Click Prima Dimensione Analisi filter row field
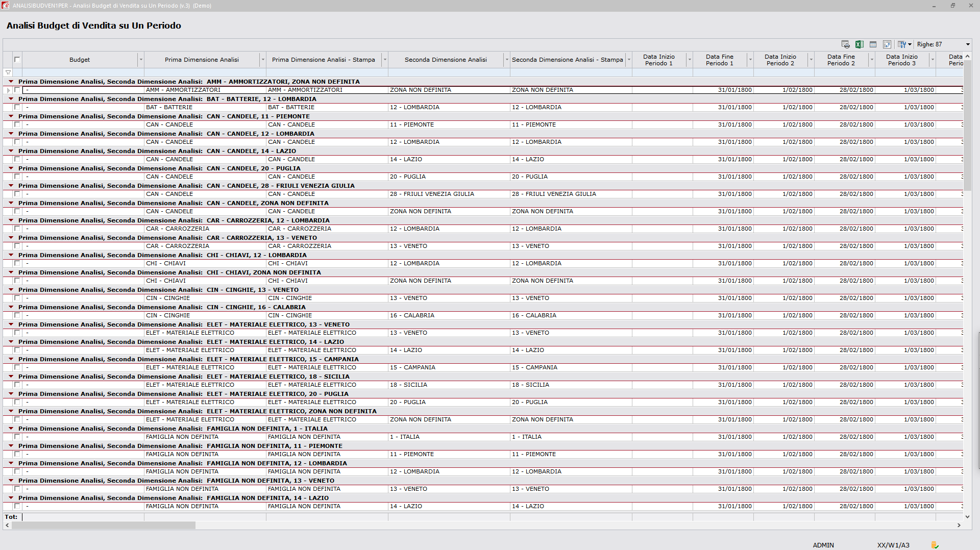980x550 pixels. [205, 72]
